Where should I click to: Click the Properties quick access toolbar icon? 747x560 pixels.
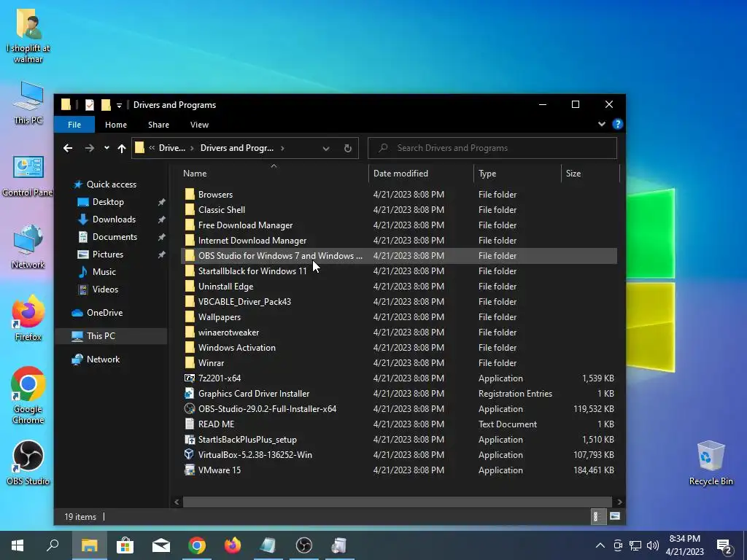pyautogui.click(x=90, y=105)
